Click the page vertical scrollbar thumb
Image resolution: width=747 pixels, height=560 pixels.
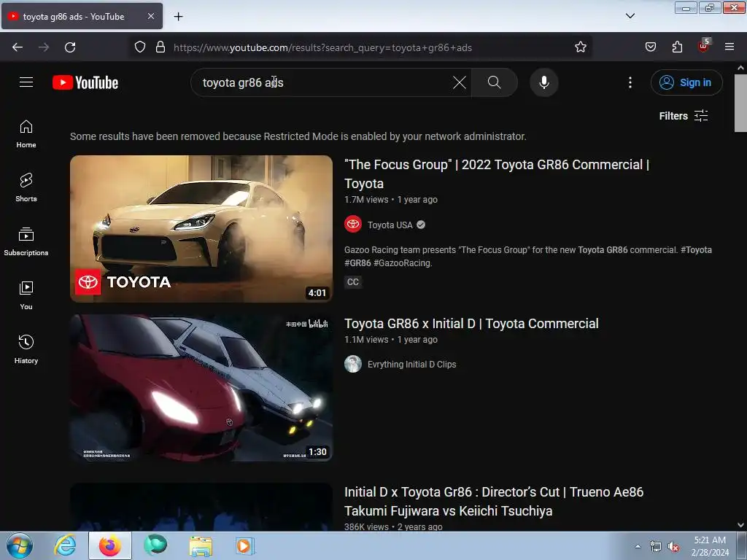[740, 103]
